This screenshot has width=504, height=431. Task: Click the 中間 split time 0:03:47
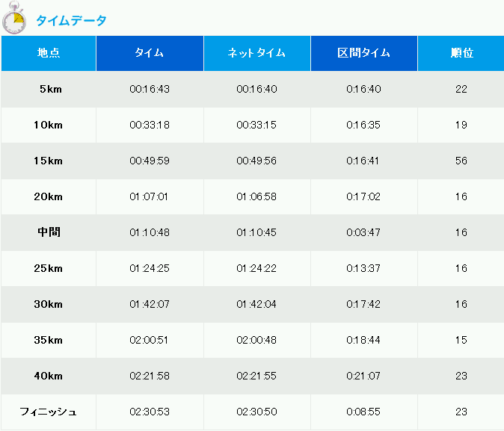coord(363,232)
